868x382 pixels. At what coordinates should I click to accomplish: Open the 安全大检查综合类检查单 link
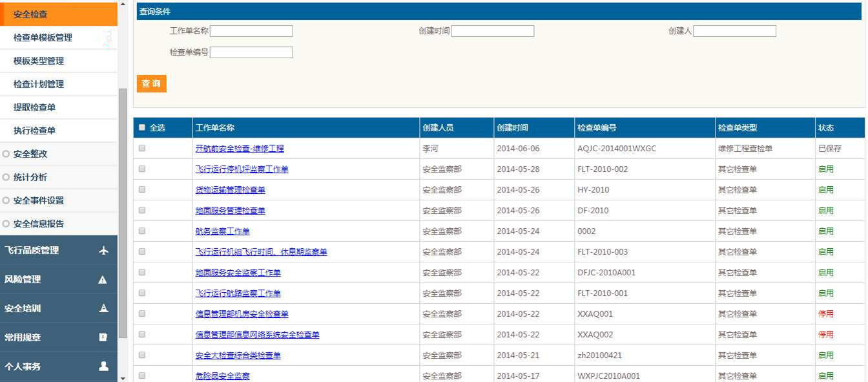click(238, 355)
